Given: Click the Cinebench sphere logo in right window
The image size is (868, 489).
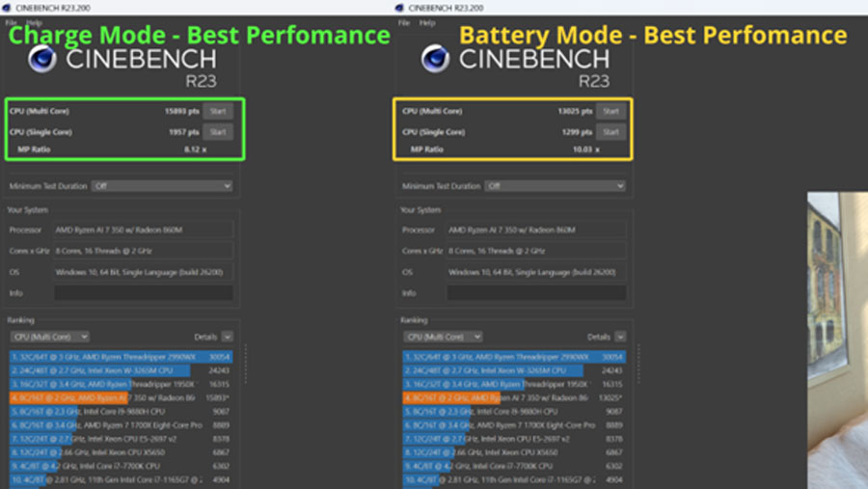Looking at the screenshot, I should (437, 60).
